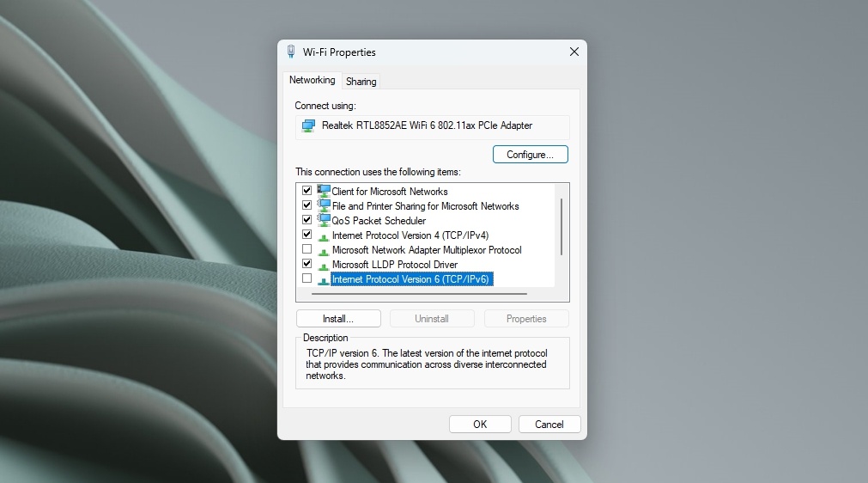Uncheck Client for Microsoft Networks
The image size is (868, 483).
click(x=307, y=191)
